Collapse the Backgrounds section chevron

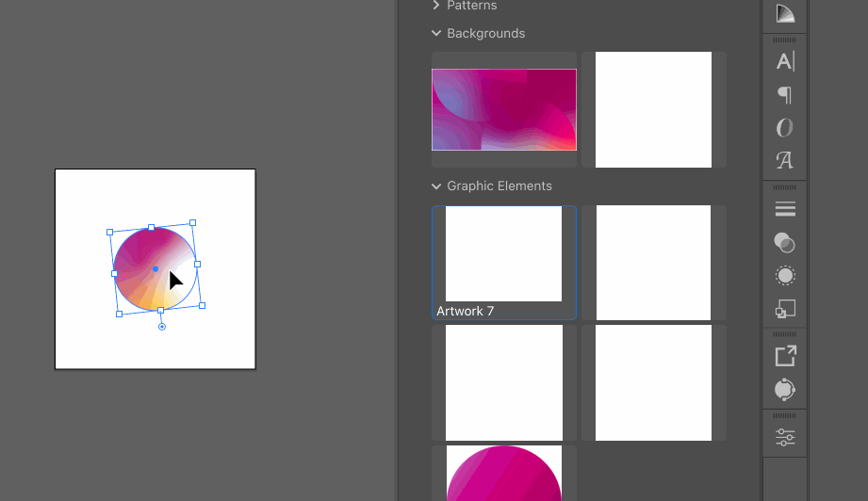point(436,33)
